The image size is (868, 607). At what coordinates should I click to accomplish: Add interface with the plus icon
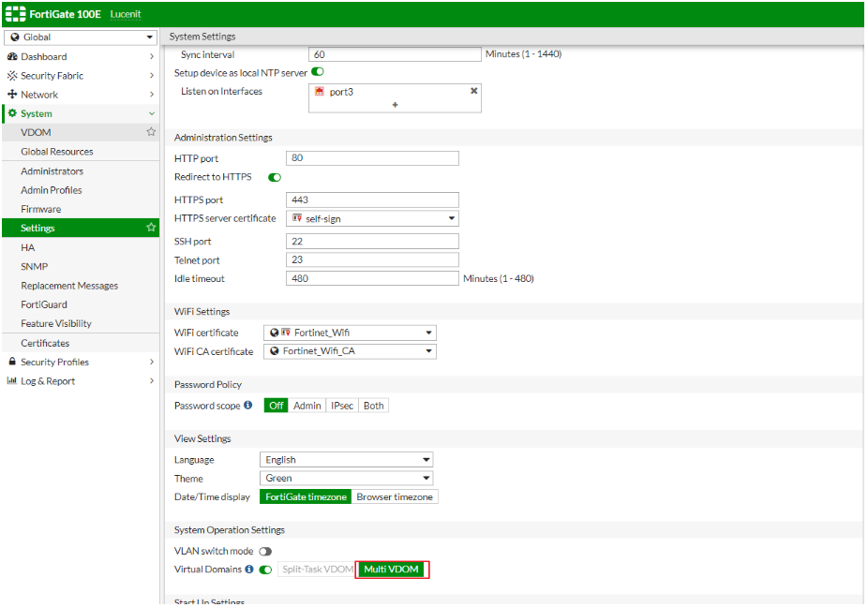(x=395, y=105)
